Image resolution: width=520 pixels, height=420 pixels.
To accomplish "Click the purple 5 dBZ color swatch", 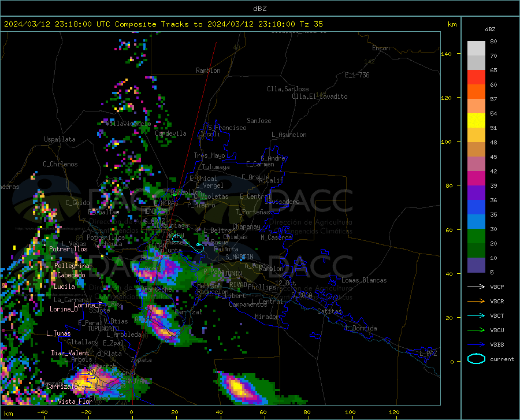I will [476, 265].
